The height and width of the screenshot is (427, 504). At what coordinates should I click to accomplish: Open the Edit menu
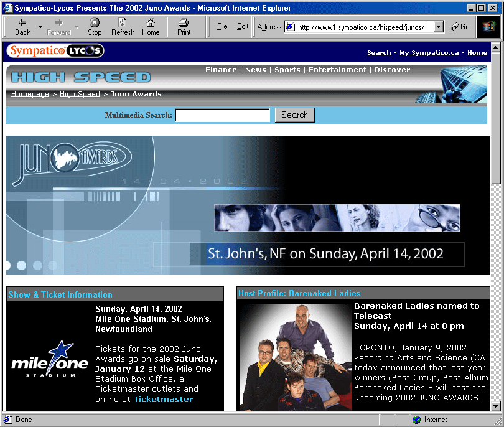pyautogui.click(x=243, y=26)
